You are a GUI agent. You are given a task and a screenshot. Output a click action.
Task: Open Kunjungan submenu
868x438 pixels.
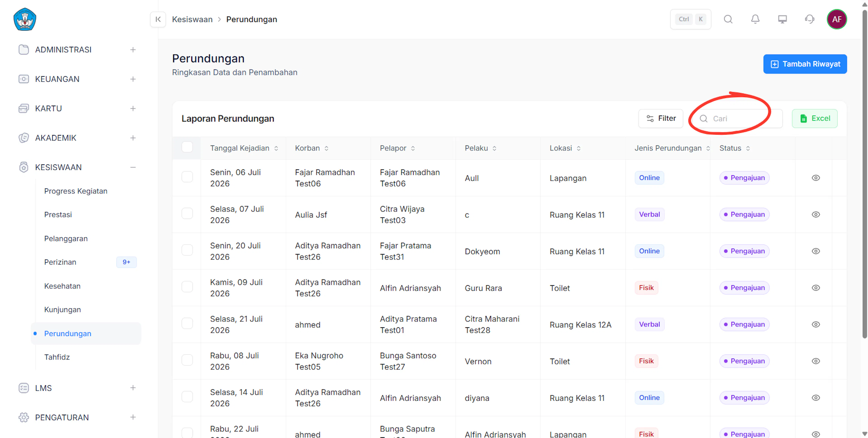(x=62, y=309)
